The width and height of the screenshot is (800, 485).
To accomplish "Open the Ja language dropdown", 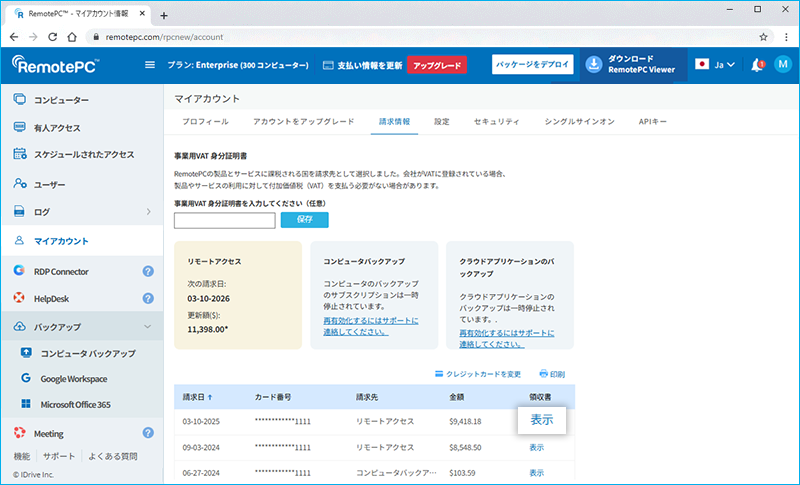I will [724, 65].
